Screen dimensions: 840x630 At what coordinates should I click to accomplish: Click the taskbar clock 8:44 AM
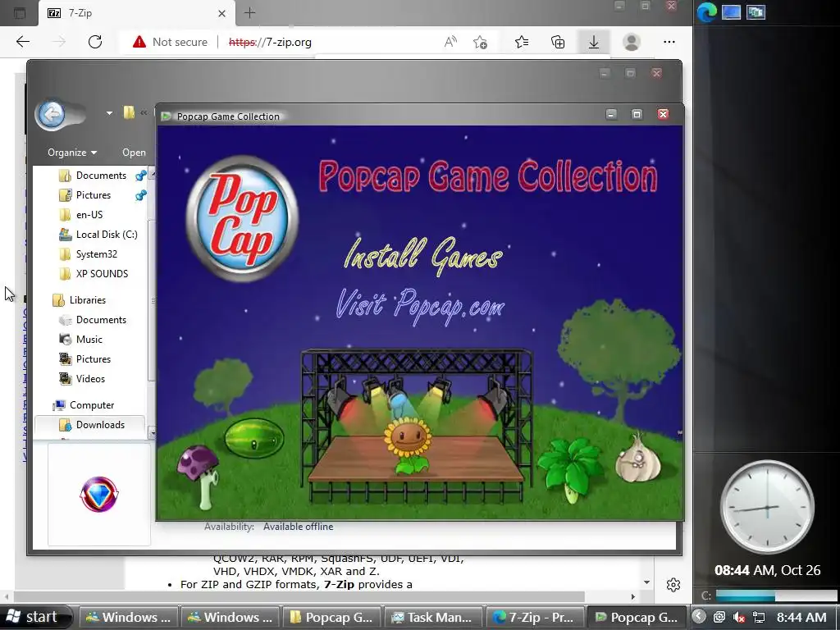(801, 617)
